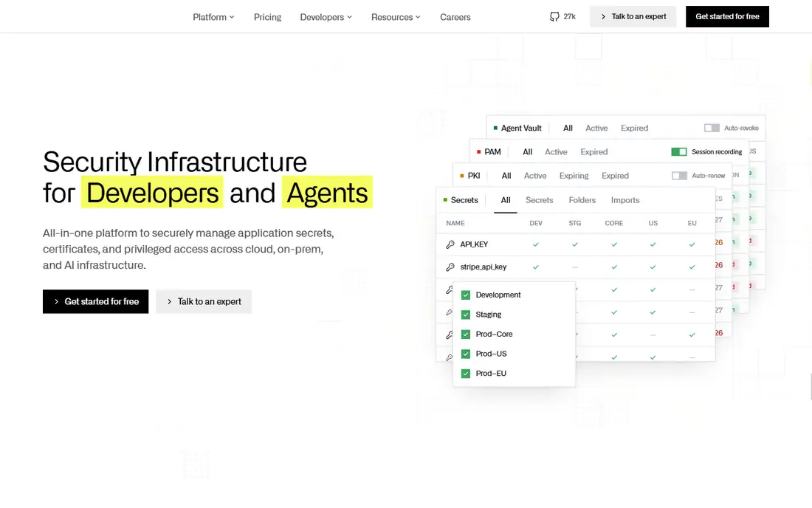Uncheck the Prod-EU environment checkbox
812x508 pixels.
click(466, 374)
